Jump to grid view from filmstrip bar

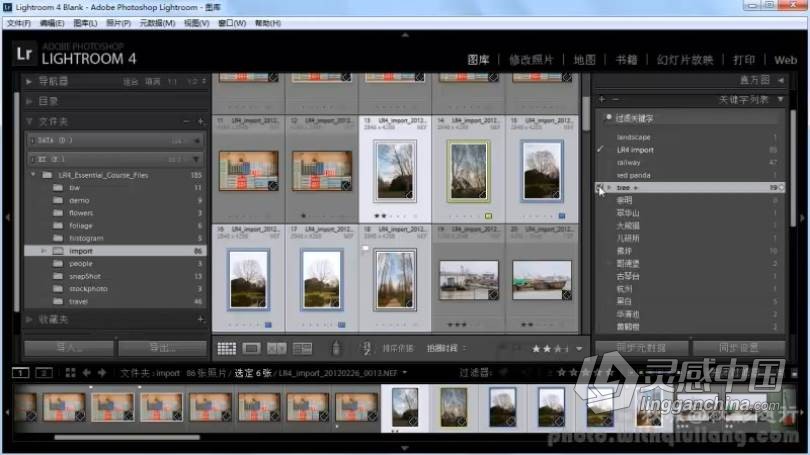(x=70, y=372)
